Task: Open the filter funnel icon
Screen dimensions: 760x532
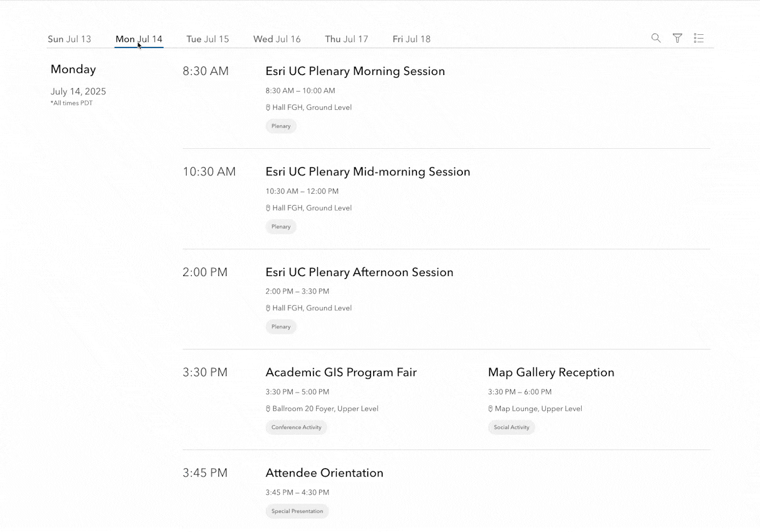Action: click(678, 38)
